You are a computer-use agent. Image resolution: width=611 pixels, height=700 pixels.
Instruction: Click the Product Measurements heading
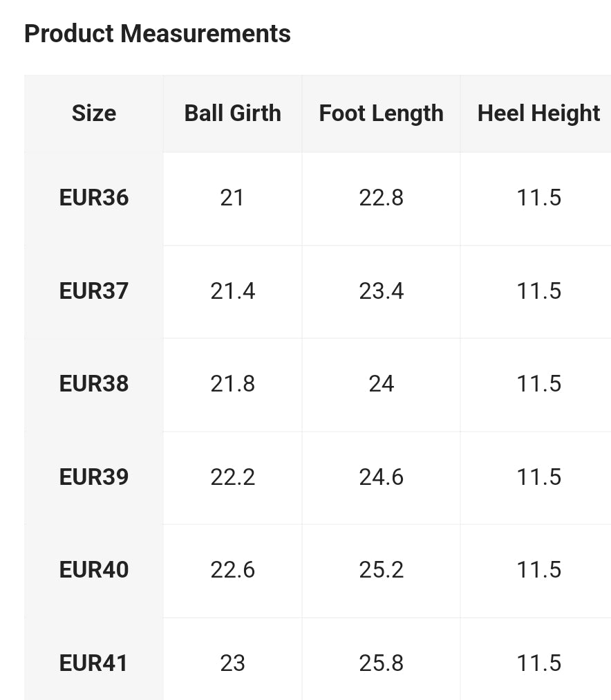click(158, 34)
